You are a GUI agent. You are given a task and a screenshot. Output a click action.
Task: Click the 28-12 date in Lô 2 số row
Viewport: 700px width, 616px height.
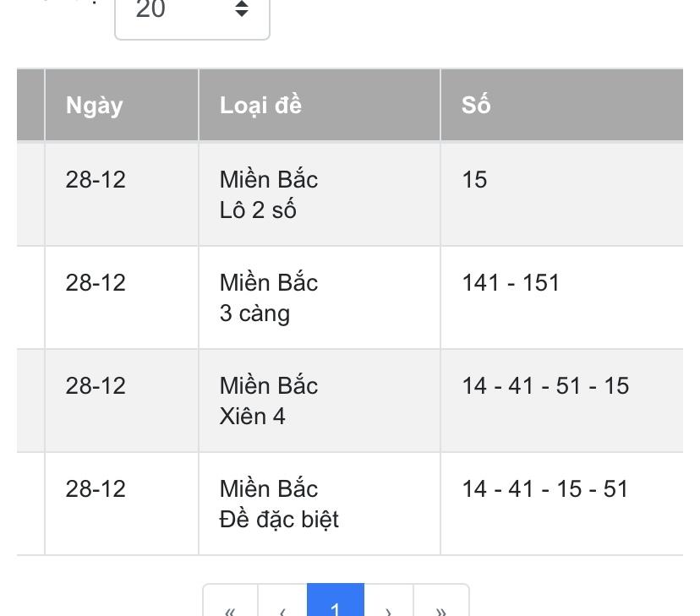(x=96, y=180)
